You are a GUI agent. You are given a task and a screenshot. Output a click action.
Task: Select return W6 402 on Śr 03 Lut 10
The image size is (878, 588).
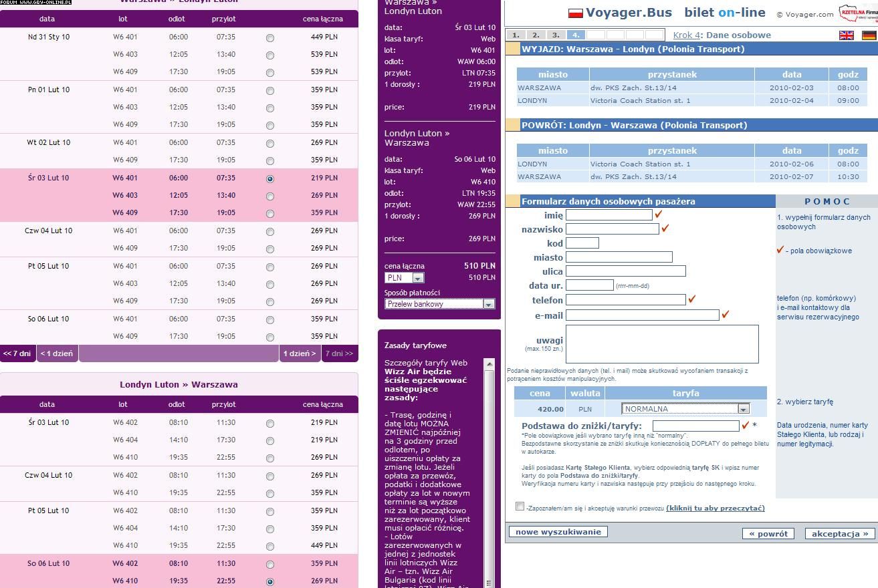[x=270, y=424]
